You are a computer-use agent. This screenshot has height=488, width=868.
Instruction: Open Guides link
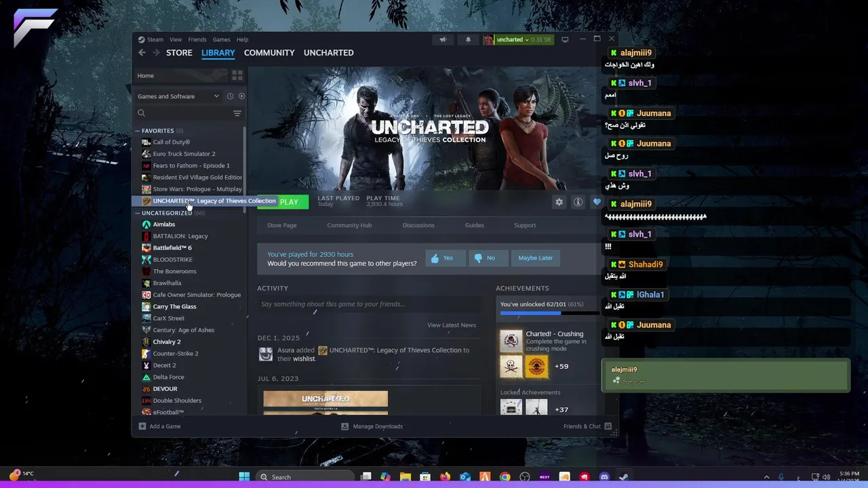coord(474,225)
